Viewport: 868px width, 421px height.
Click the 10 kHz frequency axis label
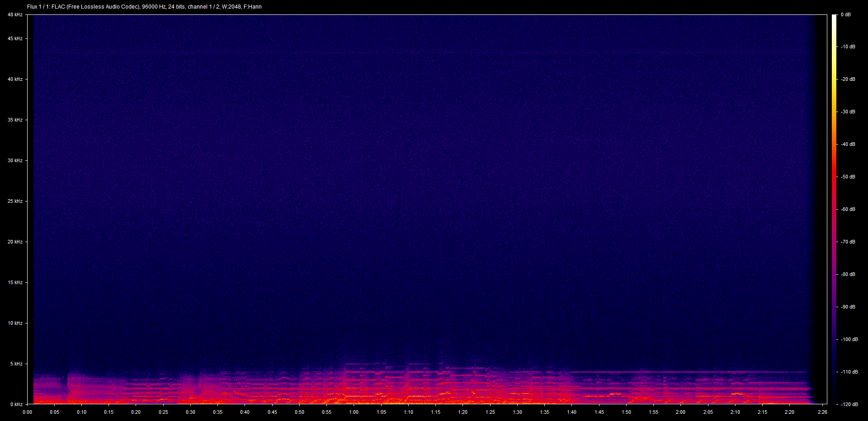[15, 323]
